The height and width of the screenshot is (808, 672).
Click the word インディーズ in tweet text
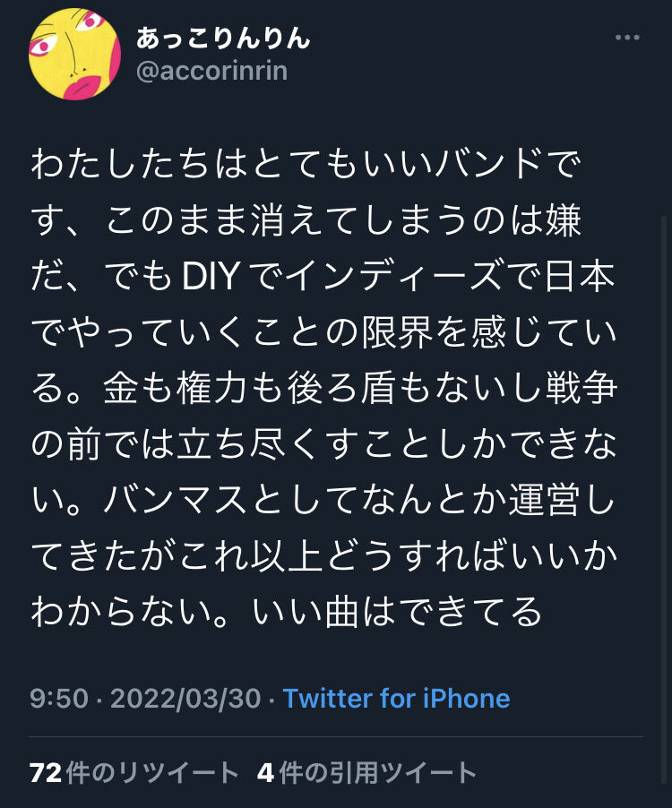click(393, 276)
